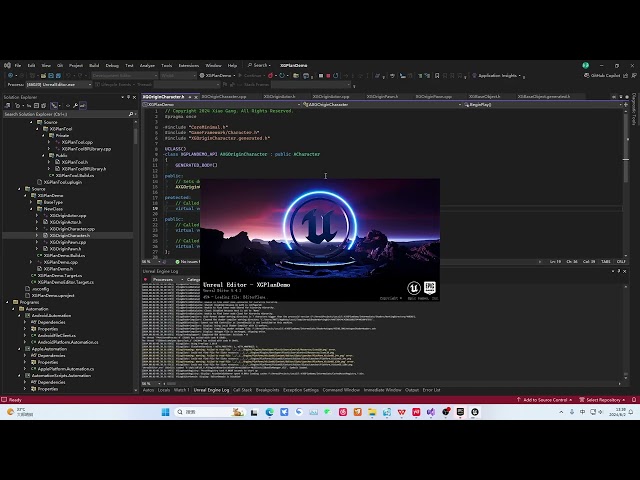This screenshot has width=640, height=480.
Task: Click the Open File folder icon
Action: tap(43, 76)
